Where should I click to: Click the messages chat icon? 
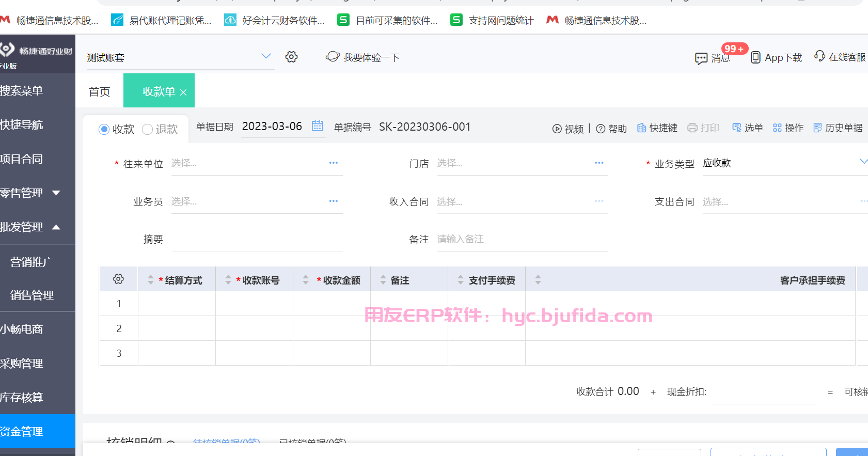(x=701, y=58)
